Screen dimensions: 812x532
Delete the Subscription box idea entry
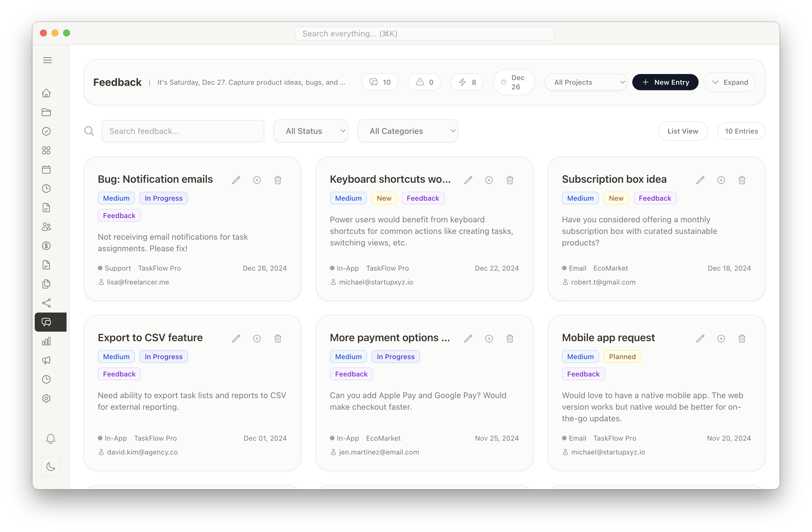pyautogui.click(x=742, y=180)
